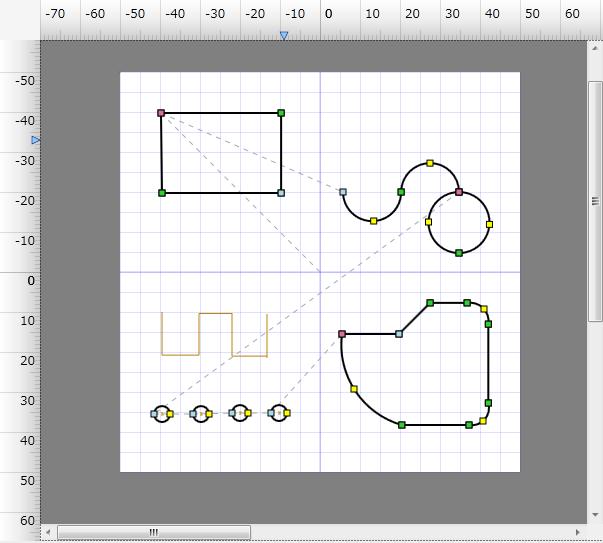Select the rectangle's pink top-left handle
This screenshot has height=543, width=603.
pyautogui.click(x=161, y=113)
